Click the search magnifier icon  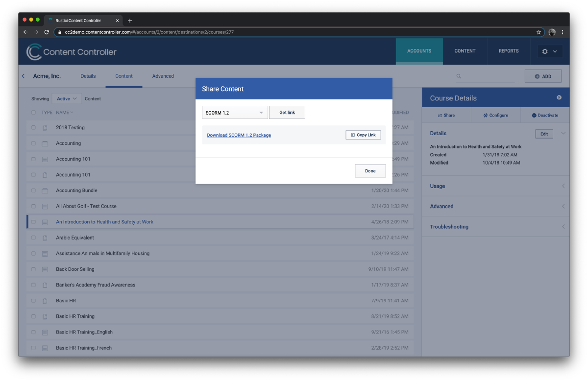click(x=459, y=76)
